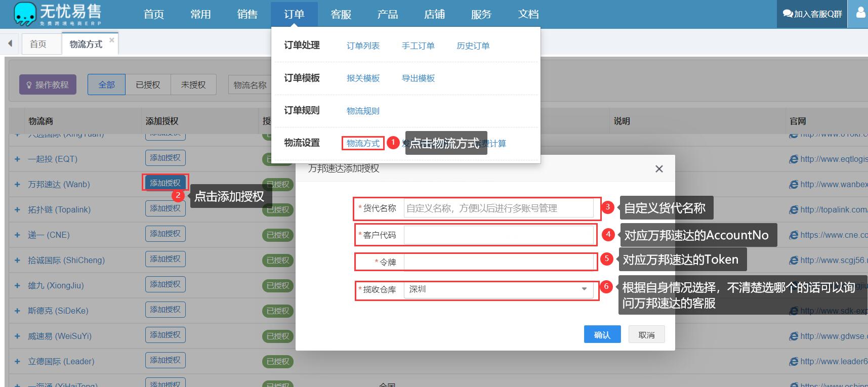The width and height of the screenshot is (868, 387).
Task: Focus the 客户代码 input field
Action: tap(499, 235)
